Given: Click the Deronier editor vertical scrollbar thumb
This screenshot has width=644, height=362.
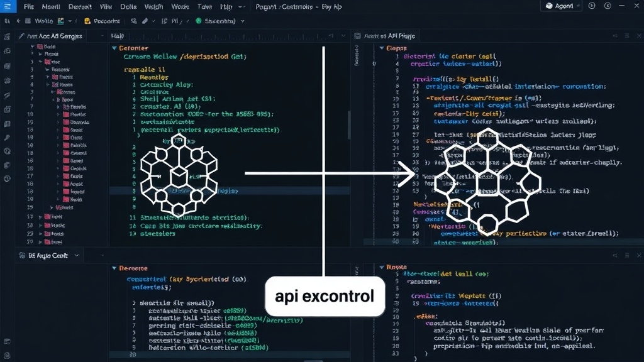Looking at the screenshot, I should [350, 125].
